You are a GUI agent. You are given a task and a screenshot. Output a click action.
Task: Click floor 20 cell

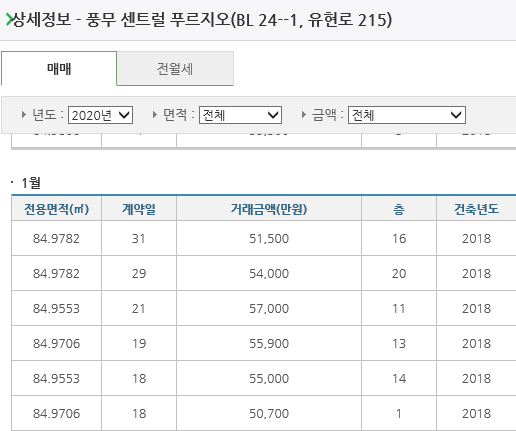point(399,274)
